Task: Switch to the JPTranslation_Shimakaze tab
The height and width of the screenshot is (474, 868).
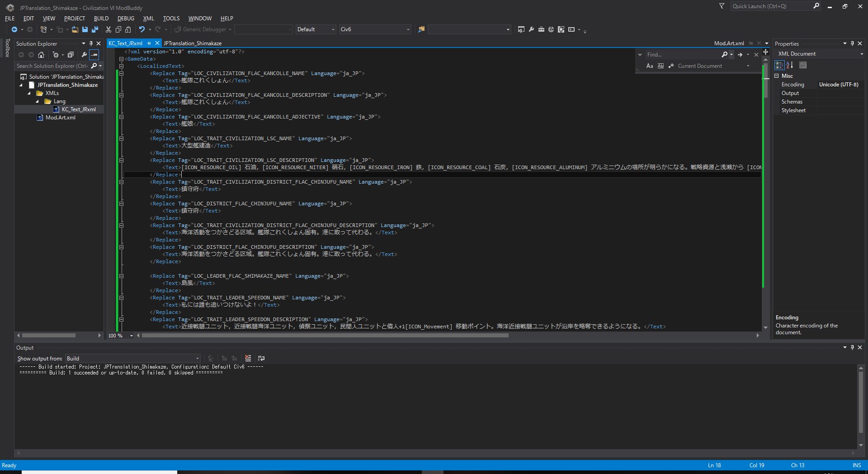Action: pyautogui.click(x=193, y=43)
